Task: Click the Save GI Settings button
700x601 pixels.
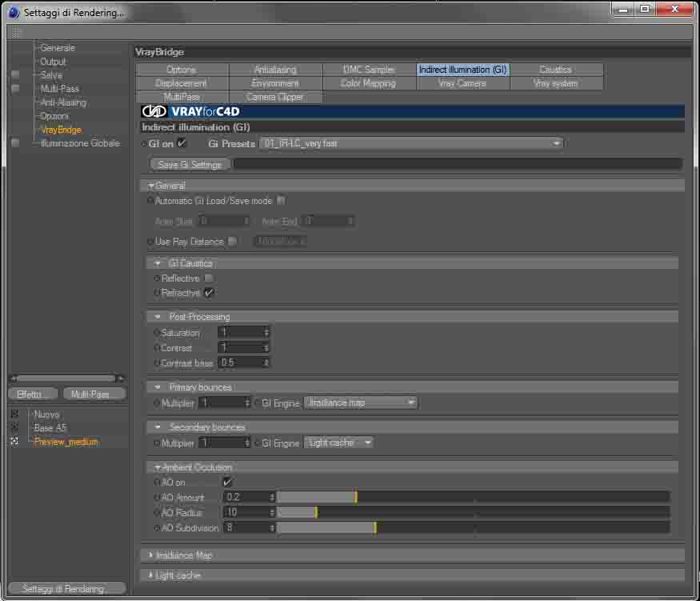Action: pos(190,164)
